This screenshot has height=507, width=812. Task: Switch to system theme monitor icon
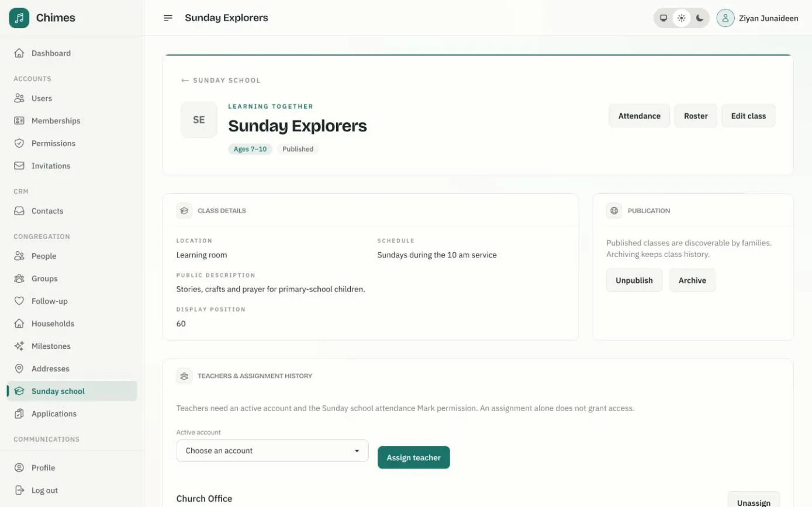[x=664, y=18]
